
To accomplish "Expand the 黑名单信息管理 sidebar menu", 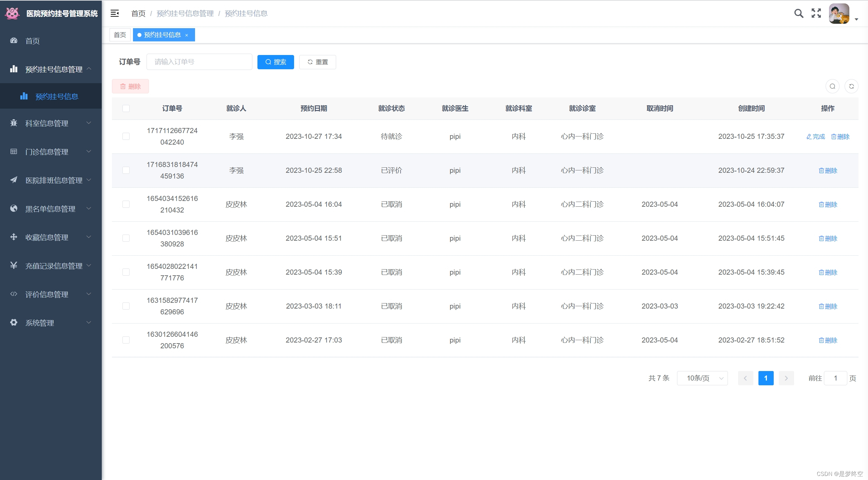I will point(51,208).
